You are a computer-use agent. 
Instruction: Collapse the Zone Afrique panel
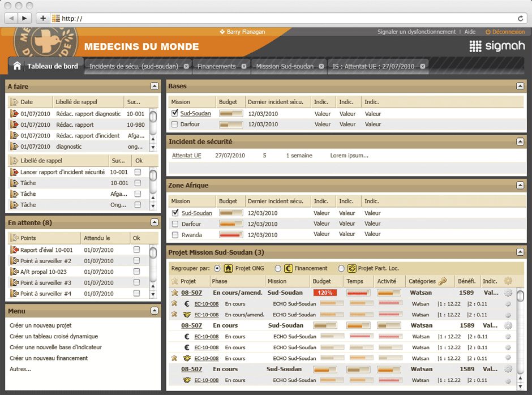click(520, 185)
